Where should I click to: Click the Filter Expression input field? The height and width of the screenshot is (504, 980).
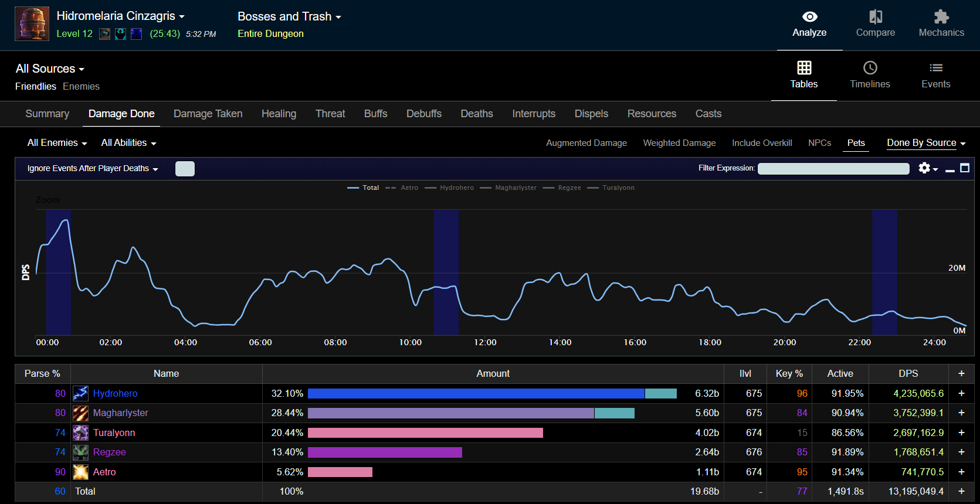tap(833, 169)
